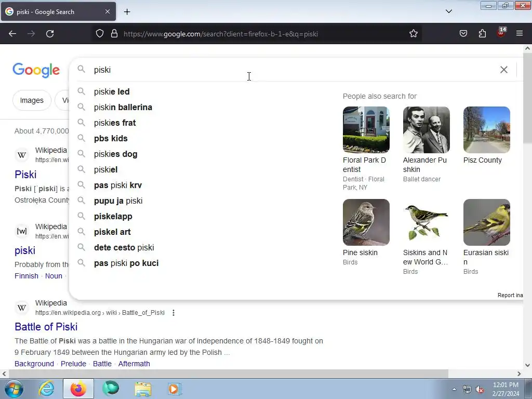Image resolution: width=532 pixels, height=399 pixels.
Task: Open Siskins and New World Goldfinches thumbnail
Action: pos(427,222)
